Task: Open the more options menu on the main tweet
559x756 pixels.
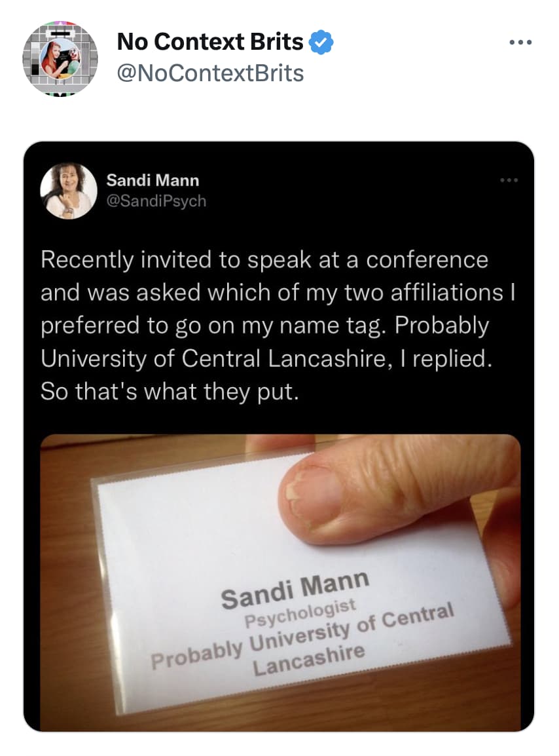Action: 520,41
